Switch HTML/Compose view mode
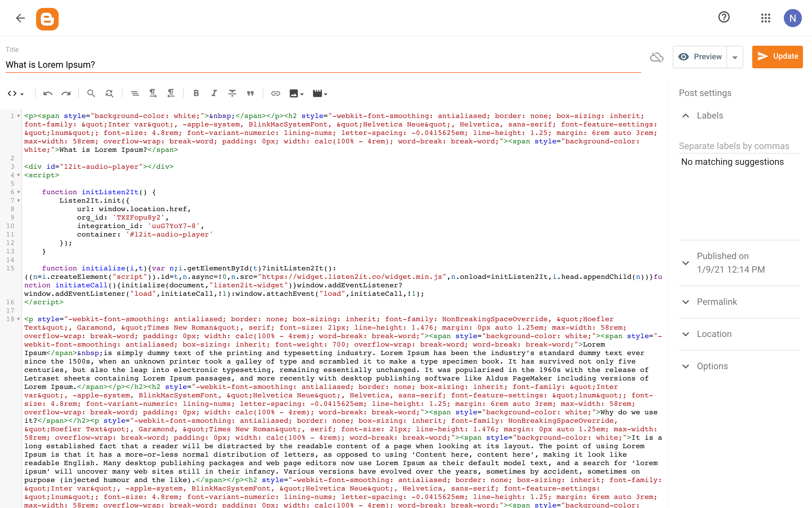 coord(16,93)
